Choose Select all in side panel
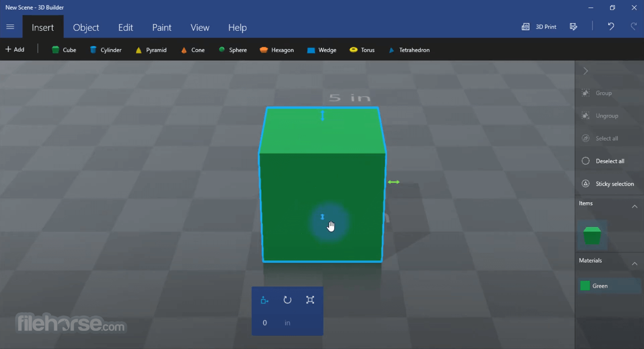 [600, 138]
